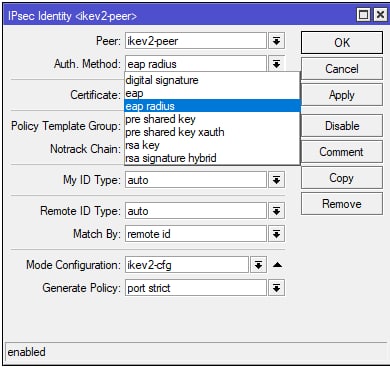
Task: Click into the Match By field
Action: tap(196, 234)
